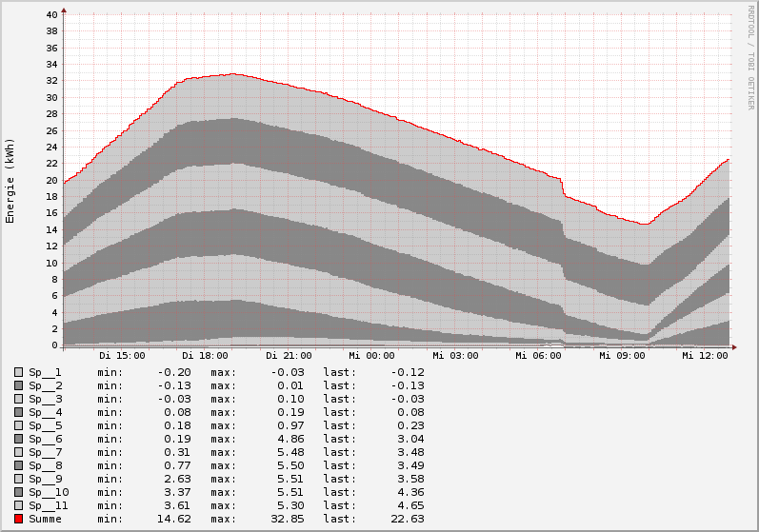Select the Mi 06:00 time axis label
The image size is (759, 532).
[x=538, y=356]
